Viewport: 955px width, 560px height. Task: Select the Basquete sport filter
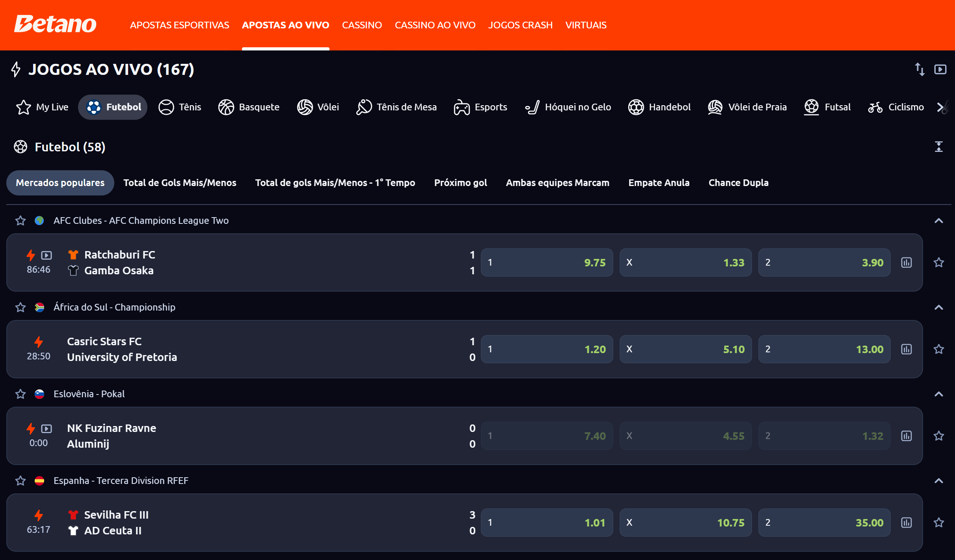[x=249, y=107]
